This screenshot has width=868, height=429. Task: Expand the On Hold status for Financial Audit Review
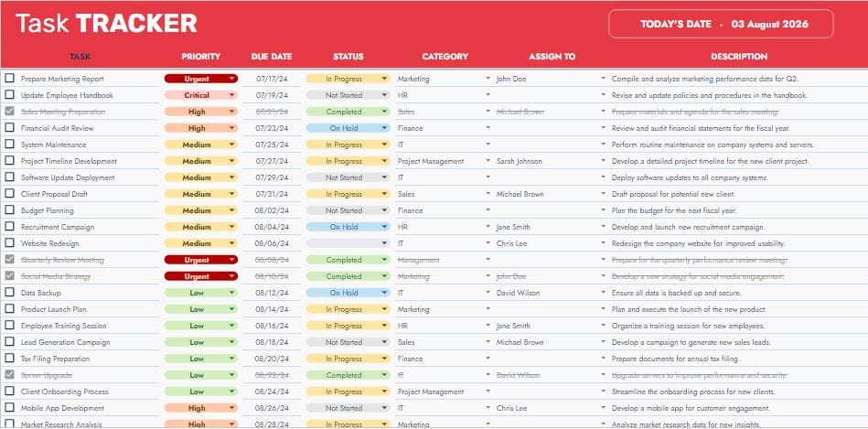(348, 128)
